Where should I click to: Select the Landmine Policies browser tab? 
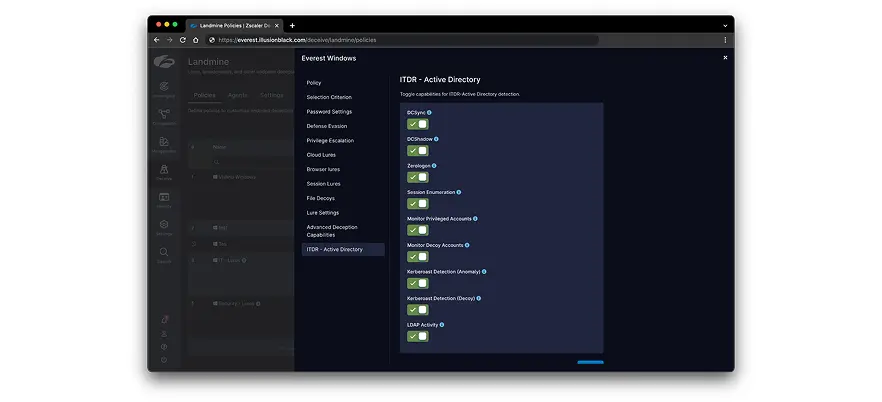(234, 25)
